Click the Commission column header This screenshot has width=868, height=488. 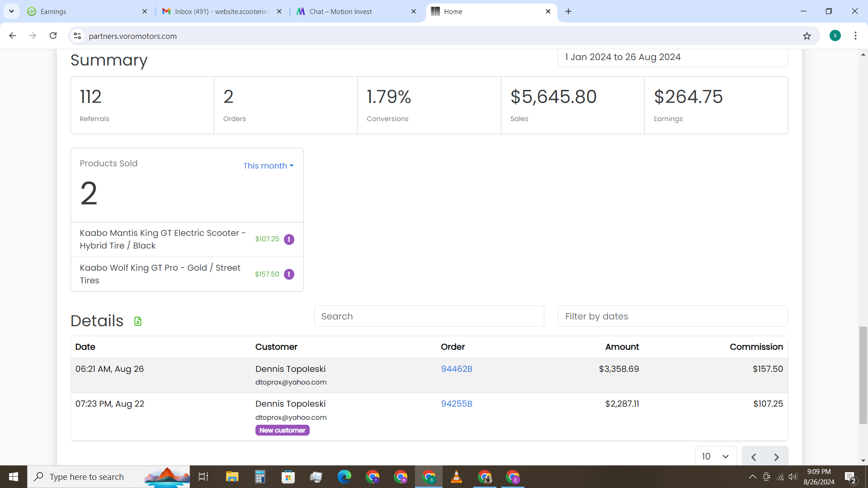click(x=756, y=347)
